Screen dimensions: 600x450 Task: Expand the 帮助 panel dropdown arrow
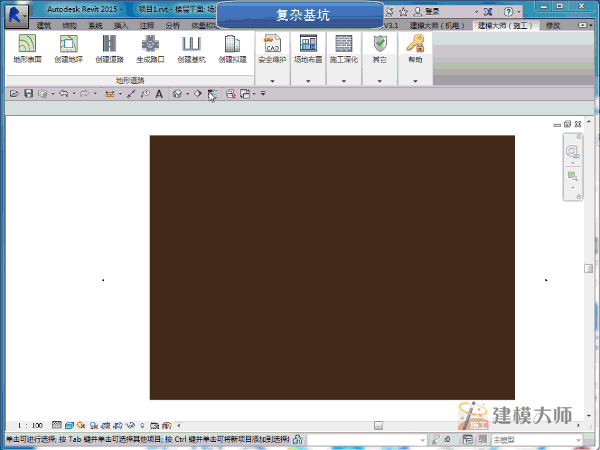(415, 81)
